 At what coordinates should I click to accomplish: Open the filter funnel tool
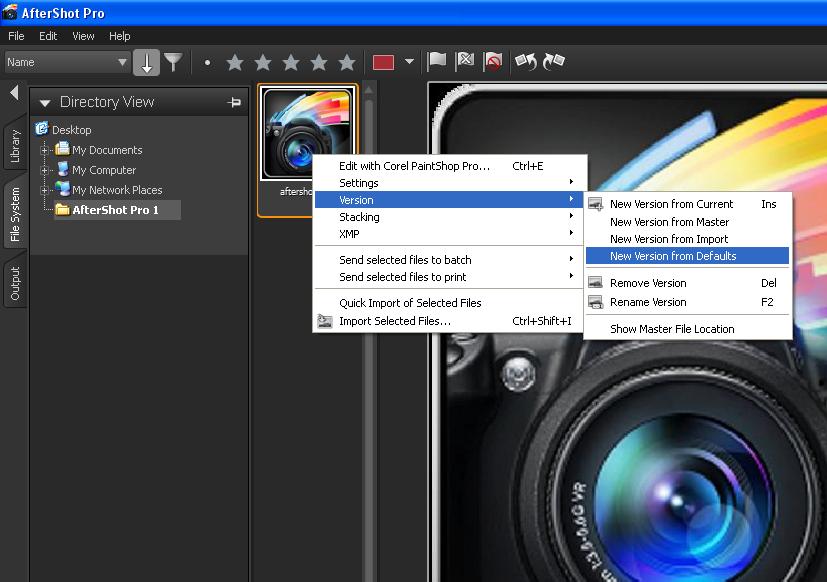pyautogui.click(x=173, y=62)
